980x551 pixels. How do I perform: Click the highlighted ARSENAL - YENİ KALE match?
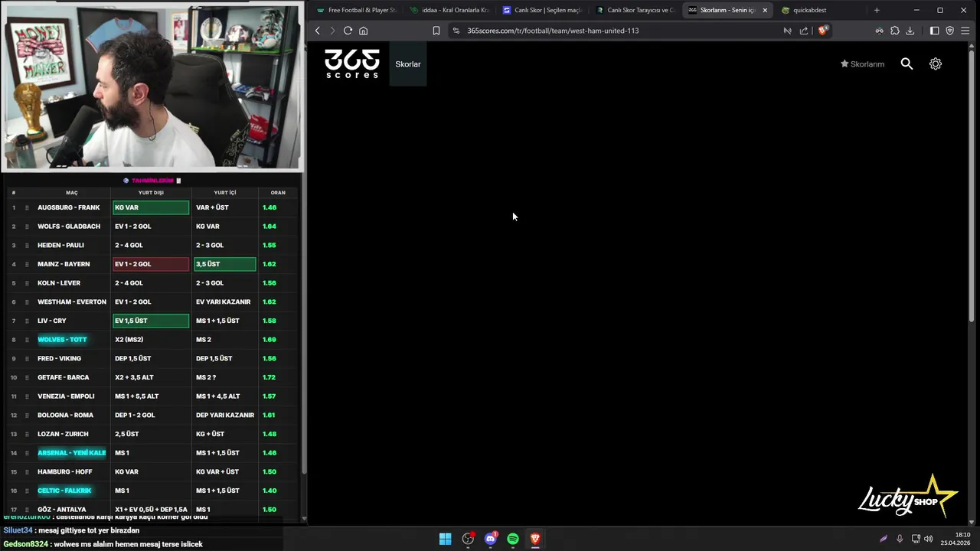pos(72,453)
